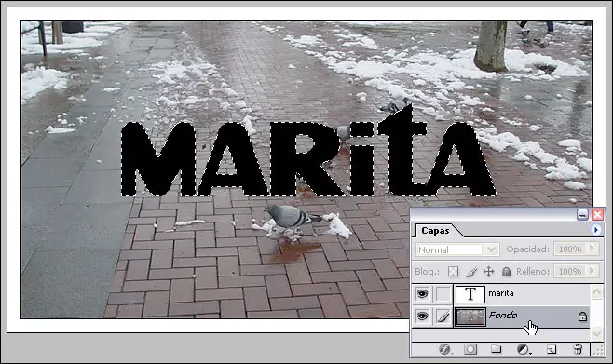The width and height of the screenshot is (613, 364).
Task: Create a new layer group folder
Action: click(497, 349)
